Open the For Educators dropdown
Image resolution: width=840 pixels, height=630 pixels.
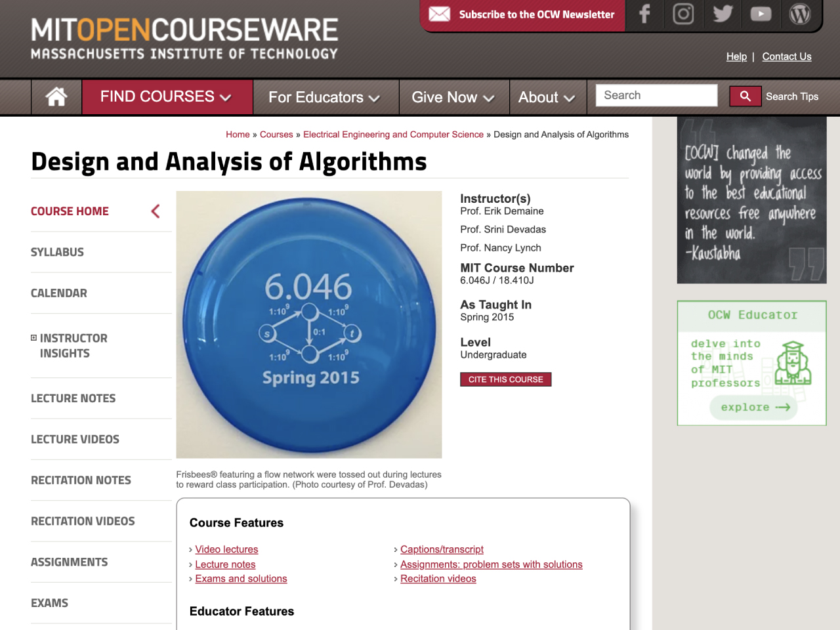pyautogui.click(x=325, y=97)
